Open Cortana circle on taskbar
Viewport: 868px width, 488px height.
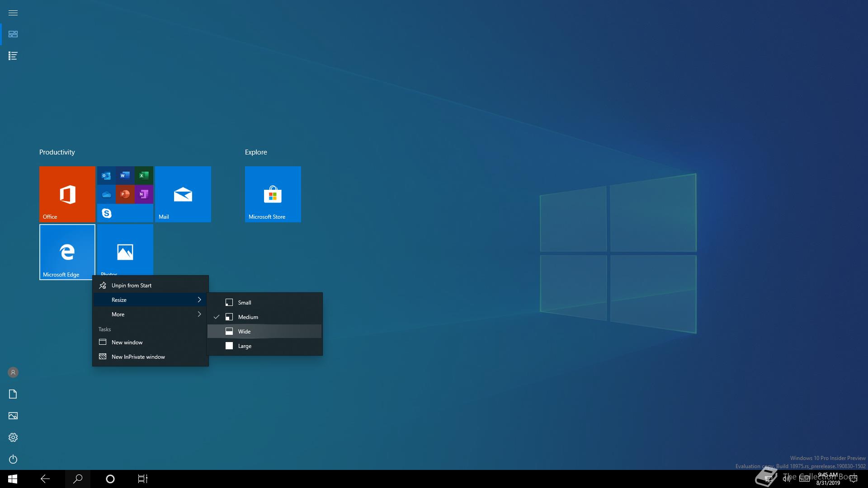pos(110,479)
